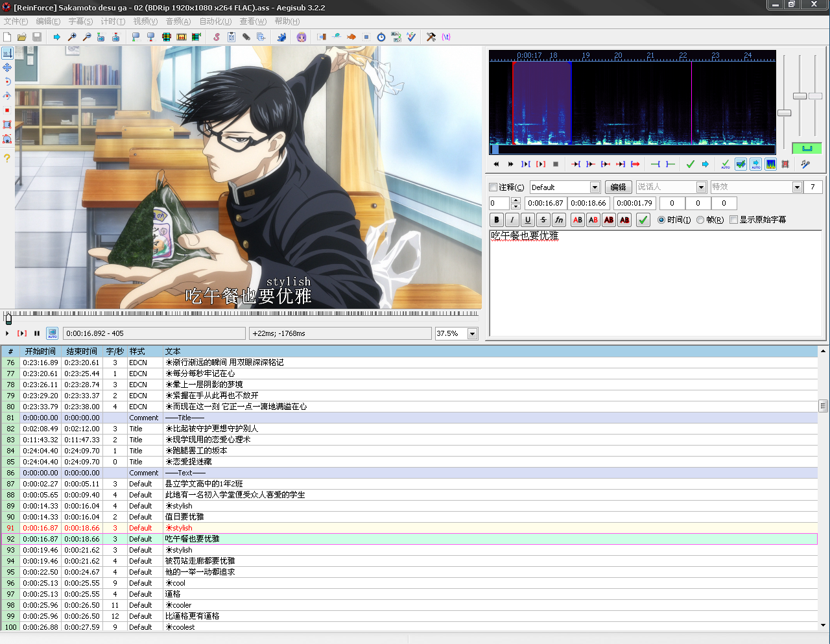Open the 编辑 menu
Screen dimensions: 830x644
[48, 21]
